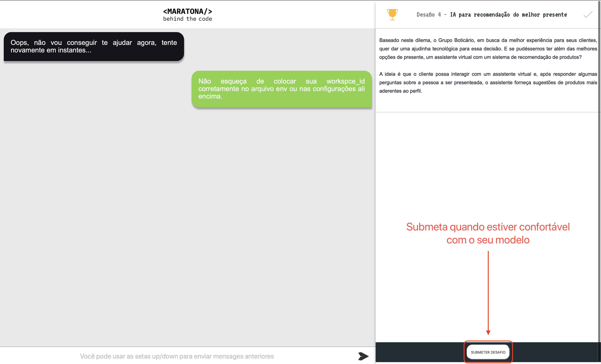This screenshot has width=601, height=364.
Task: Click the green checkmark next to challenge title
Action: (588, 15)
